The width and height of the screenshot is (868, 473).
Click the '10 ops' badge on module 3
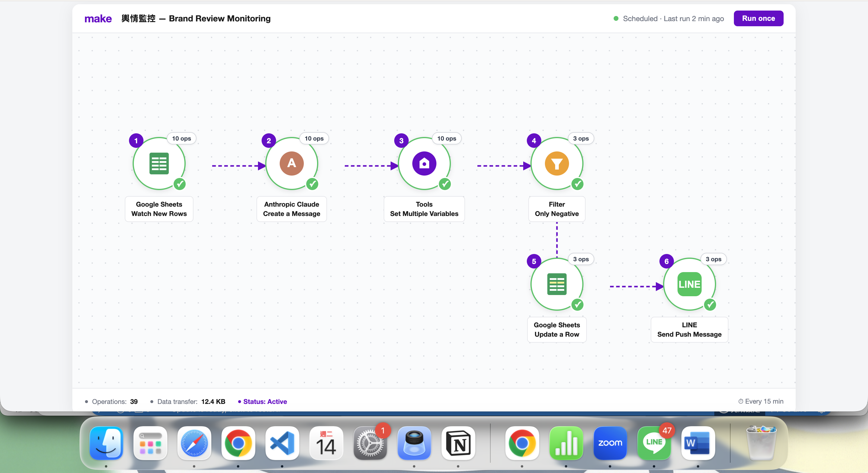tap(447, 138)
